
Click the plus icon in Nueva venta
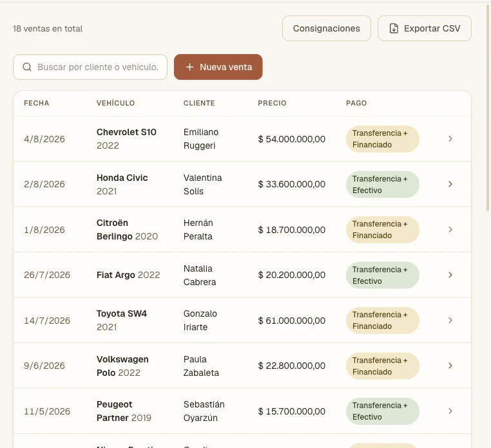(189, 67)
